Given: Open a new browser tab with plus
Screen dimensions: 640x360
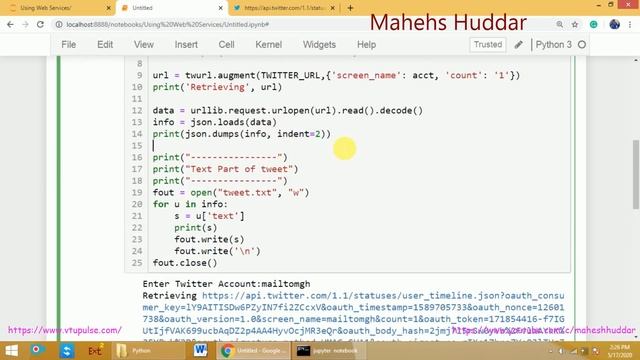Looking at the screenshot, I should (350, 8).
